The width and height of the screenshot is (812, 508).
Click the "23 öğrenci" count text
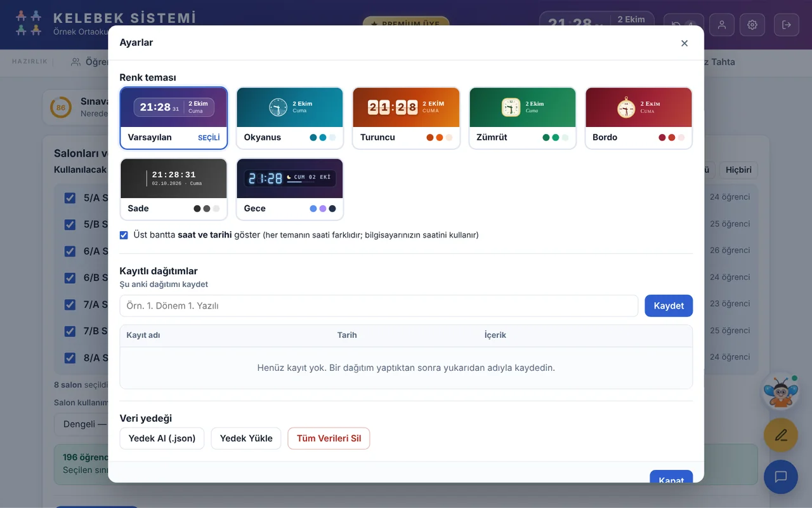(x=730, y=304)
